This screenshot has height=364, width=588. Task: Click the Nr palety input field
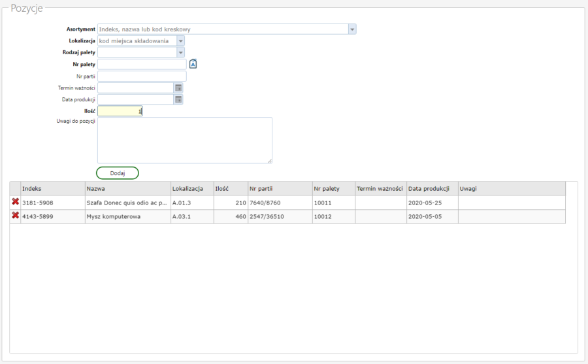(142, 64)
